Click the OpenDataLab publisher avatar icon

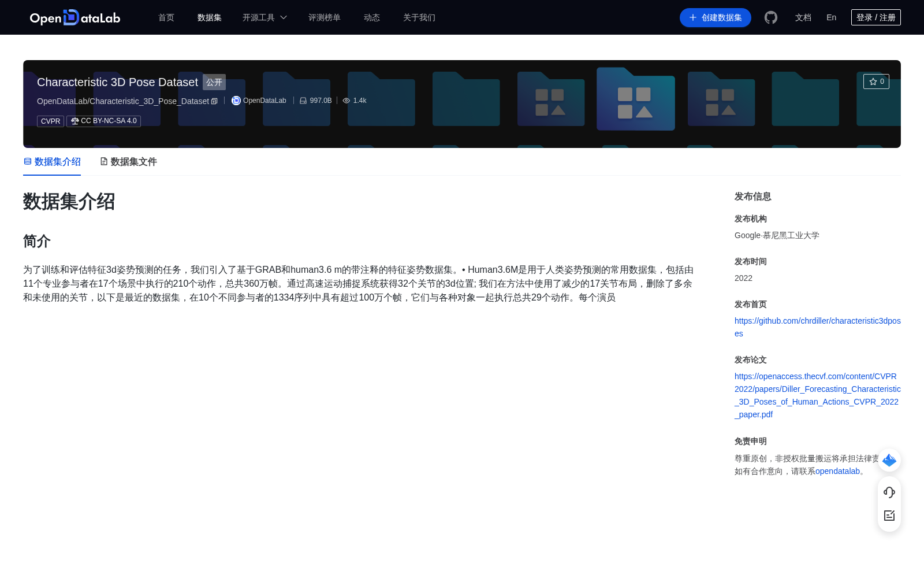[x=236, y=101]
